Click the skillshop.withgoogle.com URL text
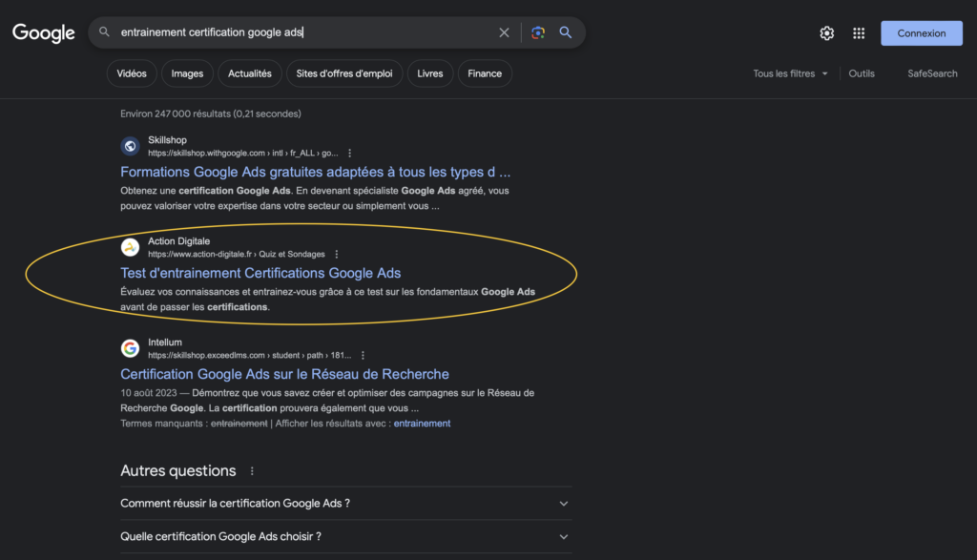The height and width of the screenshot is (560, 977). 243,154
